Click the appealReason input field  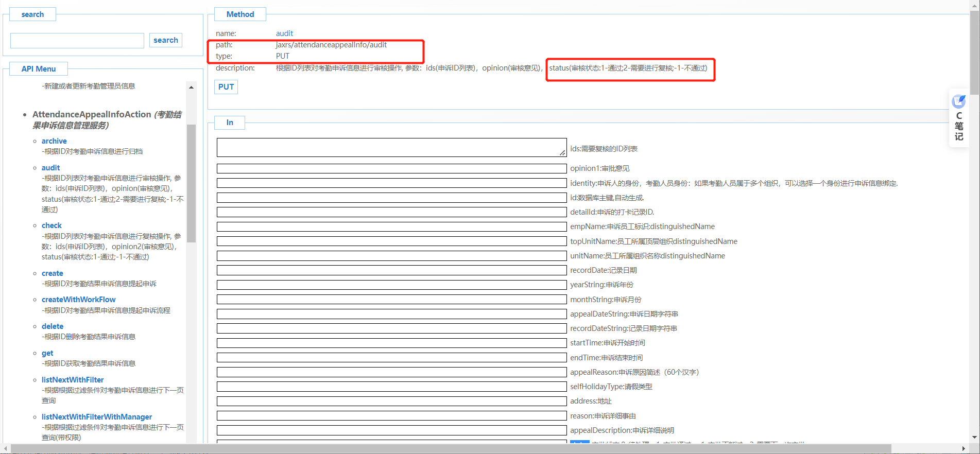pyautogui.click(x=391, y=372)
